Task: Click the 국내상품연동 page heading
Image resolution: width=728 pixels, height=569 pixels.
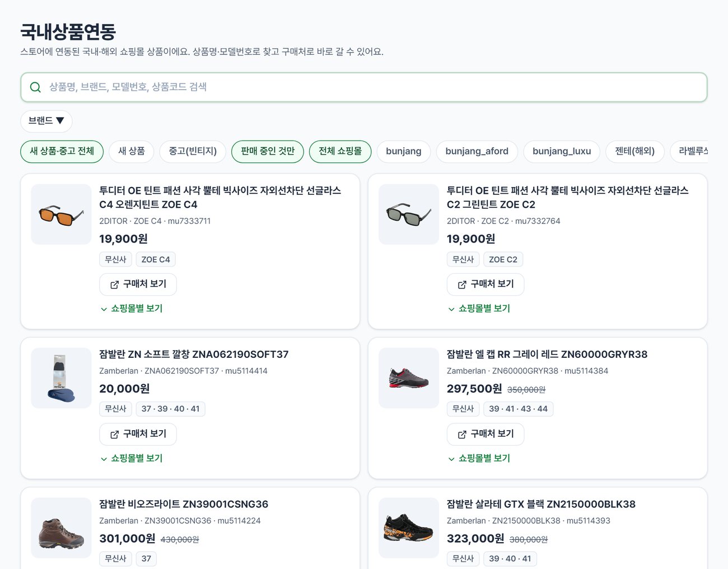Action: [68, 32]
